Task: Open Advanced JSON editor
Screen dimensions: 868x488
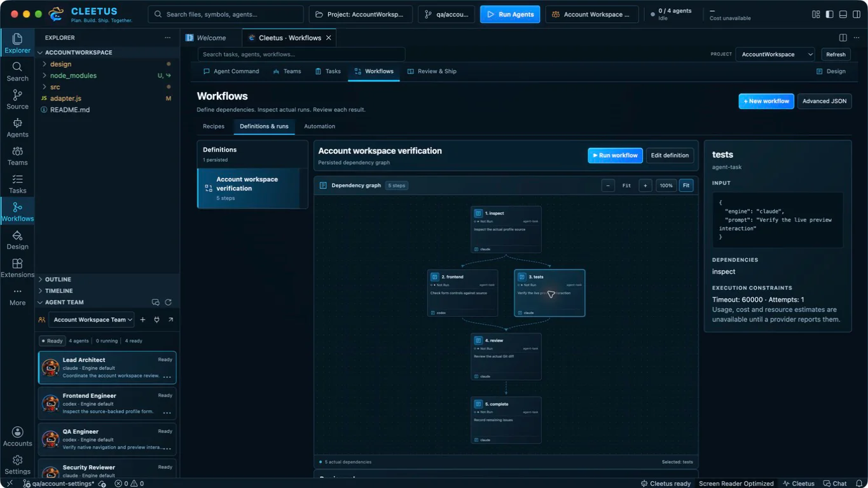Action: pos(824,101)
